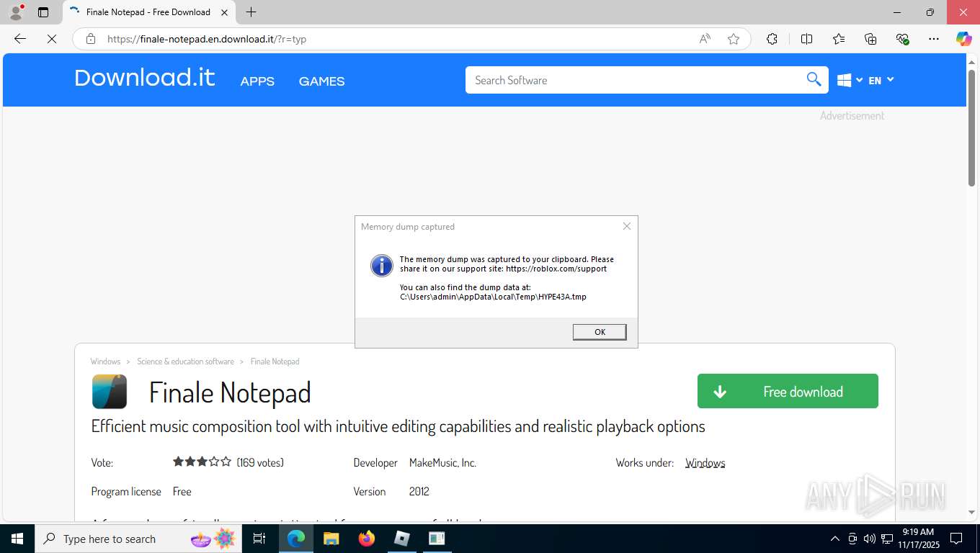
Task: Open the clock and calendar
Action: (918, 539)
